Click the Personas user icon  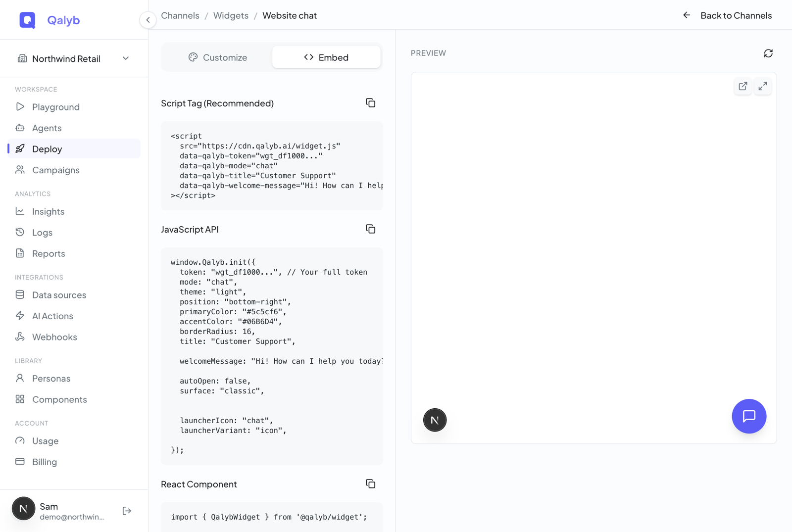click(x=20, y=379)
